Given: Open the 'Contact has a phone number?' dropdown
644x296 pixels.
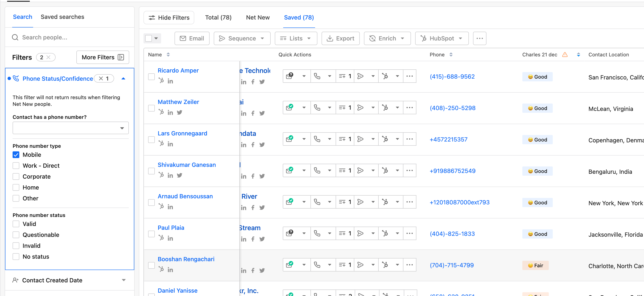Looking at the screenshot, I should 70,128.
